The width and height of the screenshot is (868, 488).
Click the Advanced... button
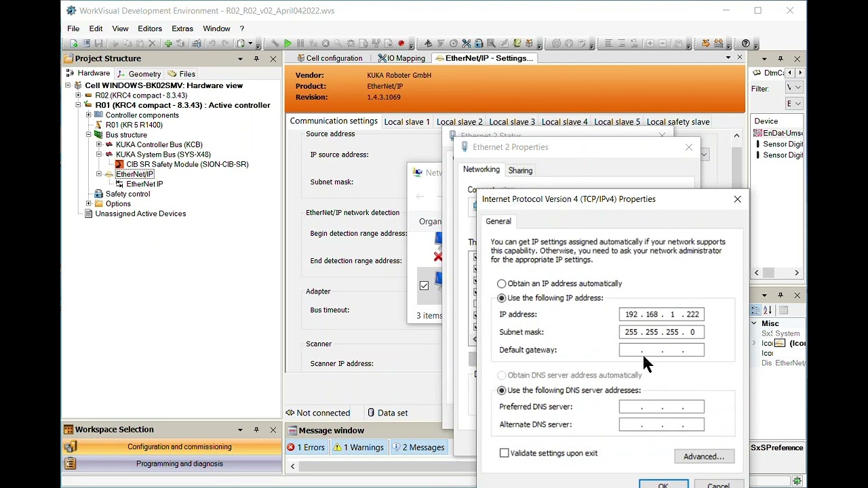(704, 456)
